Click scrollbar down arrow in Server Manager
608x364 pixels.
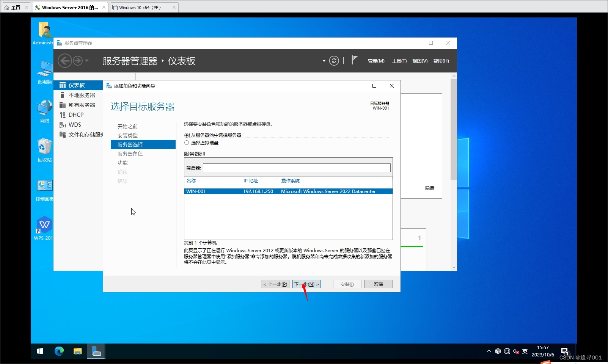(x=454, y=268)
